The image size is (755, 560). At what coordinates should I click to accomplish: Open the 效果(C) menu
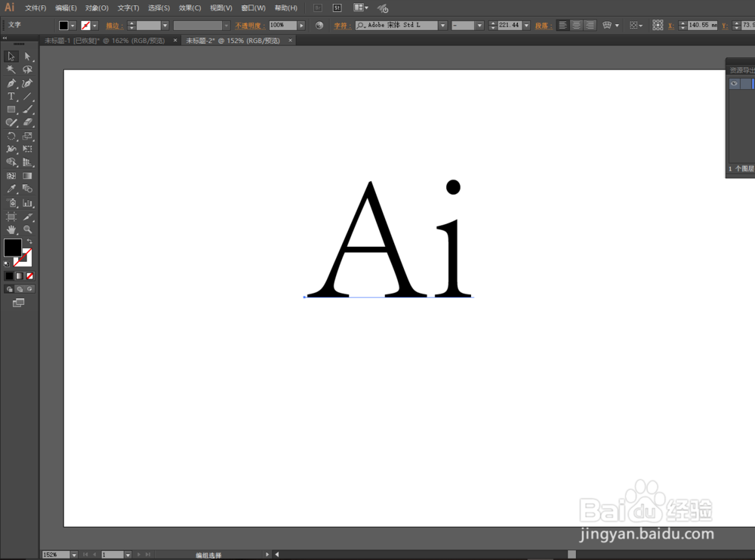[x=190, y=8]
